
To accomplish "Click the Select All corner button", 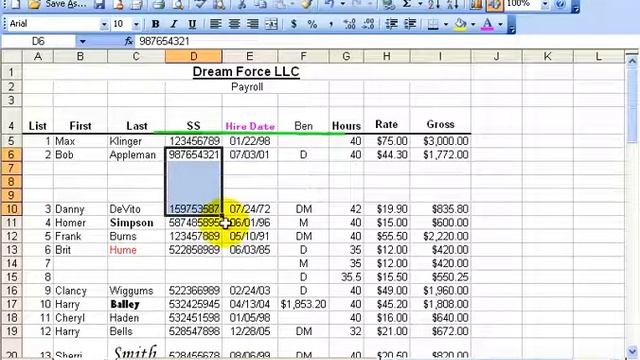I will point(11,56).
